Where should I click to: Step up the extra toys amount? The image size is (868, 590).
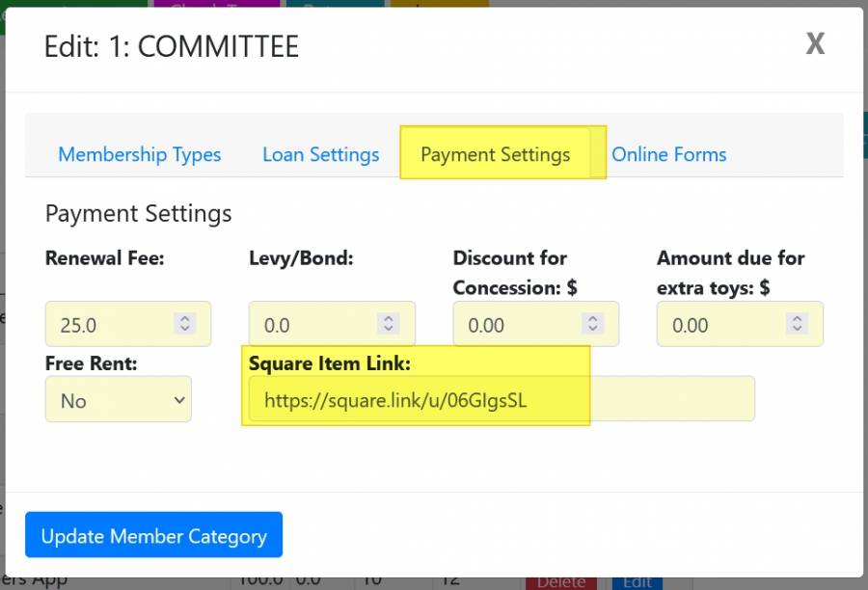[x=797, y=319]
